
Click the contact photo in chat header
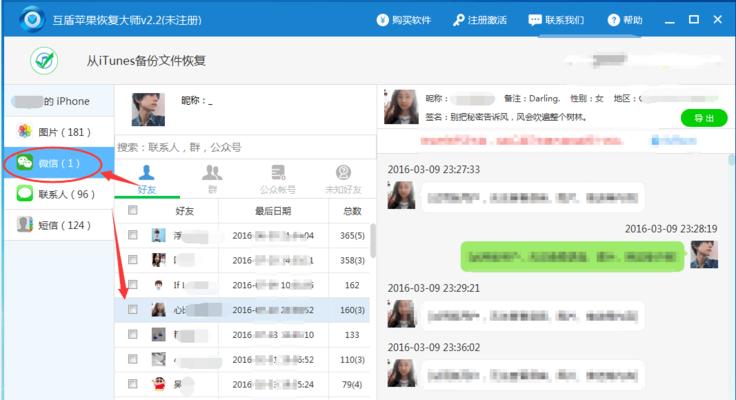tap(401, 107)
